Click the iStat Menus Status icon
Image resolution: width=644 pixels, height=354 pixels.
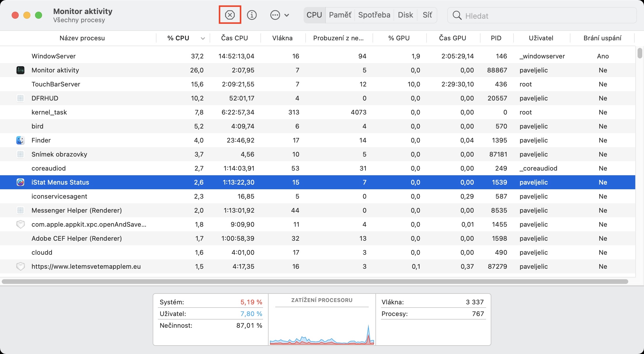pyautogui.click(x=20, y=182)
